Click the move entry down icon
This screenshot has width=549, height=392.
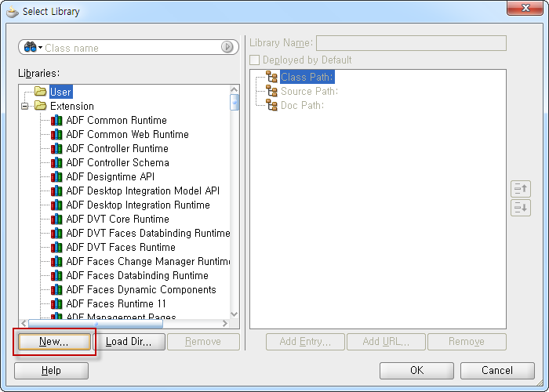pos(521,208)
